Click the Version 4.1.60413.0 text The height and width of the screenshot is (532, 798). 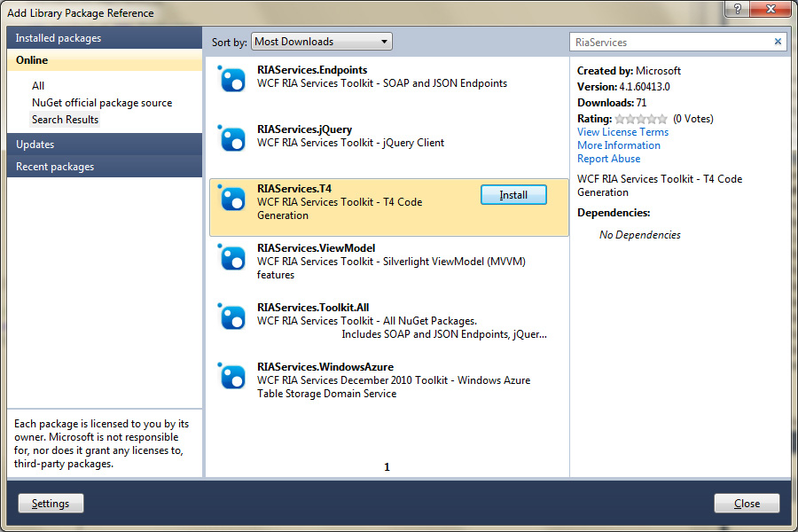623,87
